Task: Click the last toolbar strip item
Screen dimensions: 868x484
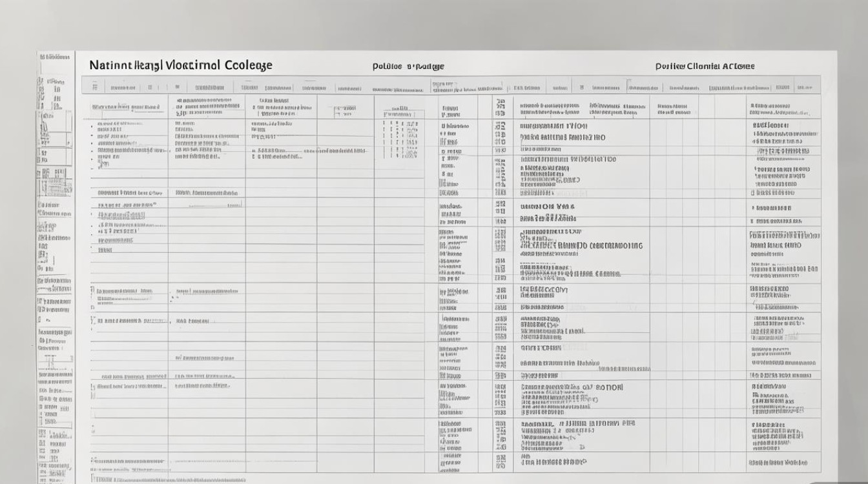Action: tap(804, 86)
